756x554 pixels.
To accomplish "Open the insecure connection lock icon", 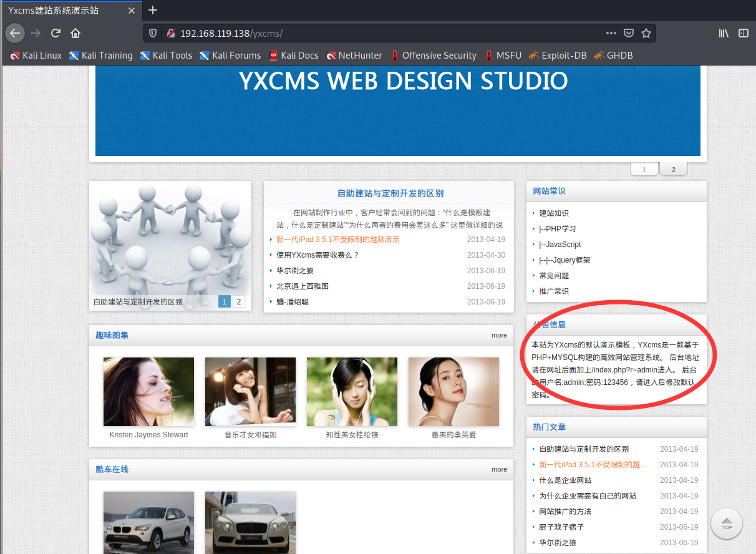I will coord(170,33).
